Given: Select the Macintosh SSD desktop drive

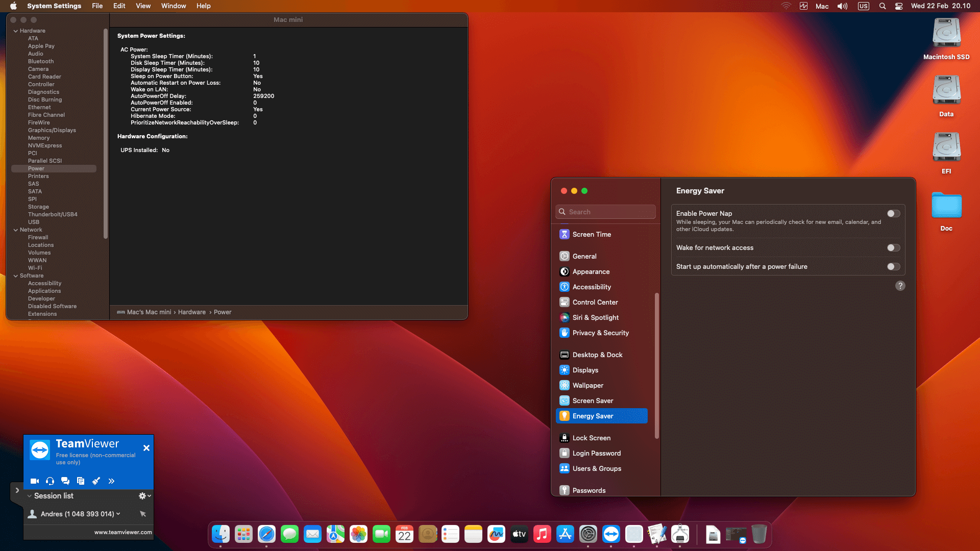Looking at the screenshot, I should (946, 39).
